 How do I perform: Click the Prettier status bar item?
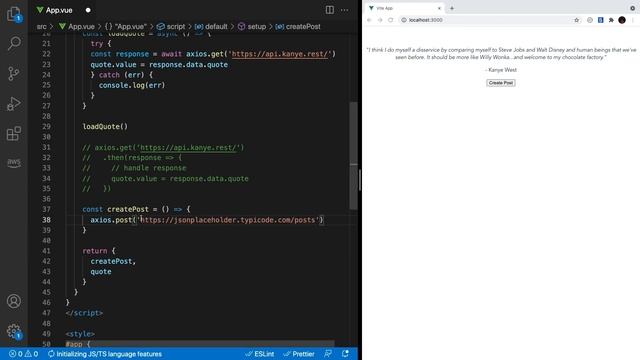(x=299, y=354)
